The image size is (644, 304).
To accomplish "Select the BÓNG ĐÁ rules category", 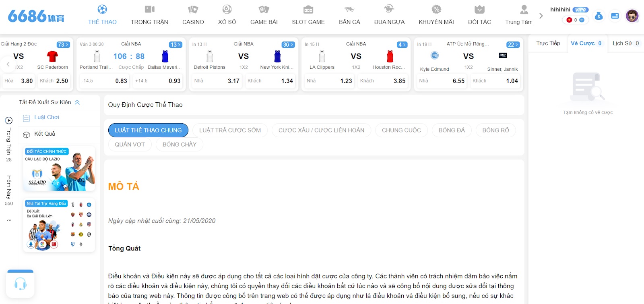I will (452, 130).
